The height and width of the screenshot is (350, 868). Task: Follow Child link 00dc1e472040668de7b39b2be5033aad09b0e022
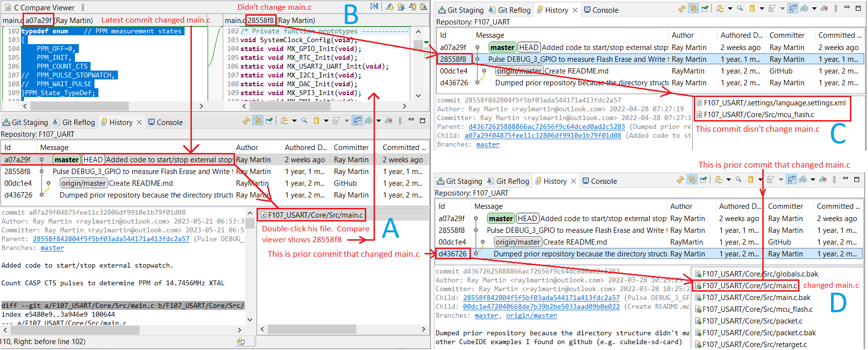point(541,306)
